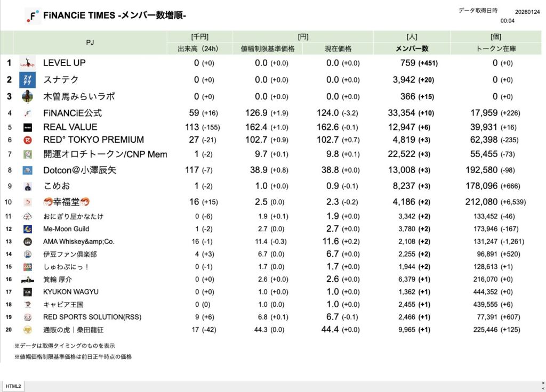Switch to the HTML2 tab
Viewport: 546px width, 392px height.
point(14,386)
